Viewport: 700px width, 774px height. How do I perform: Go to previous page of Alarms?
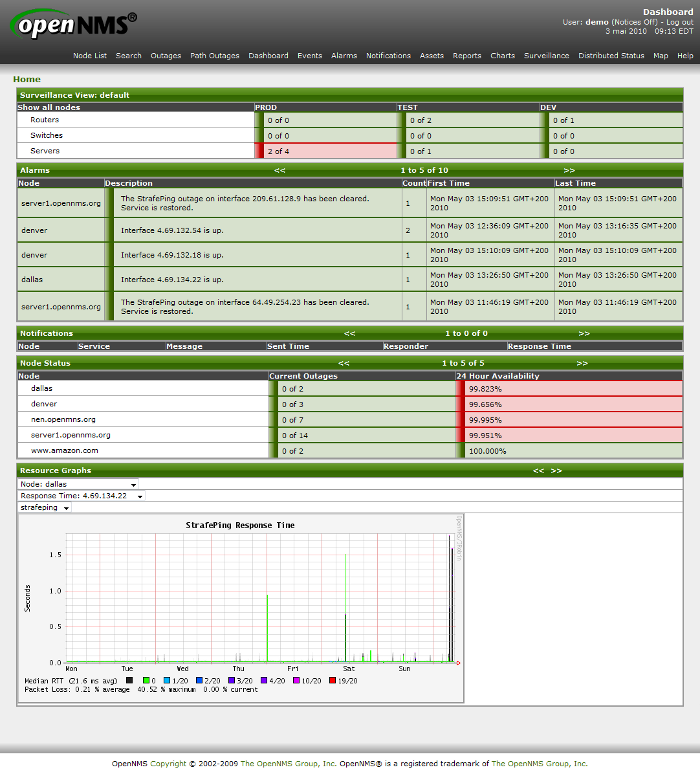[x=279, y=171]
